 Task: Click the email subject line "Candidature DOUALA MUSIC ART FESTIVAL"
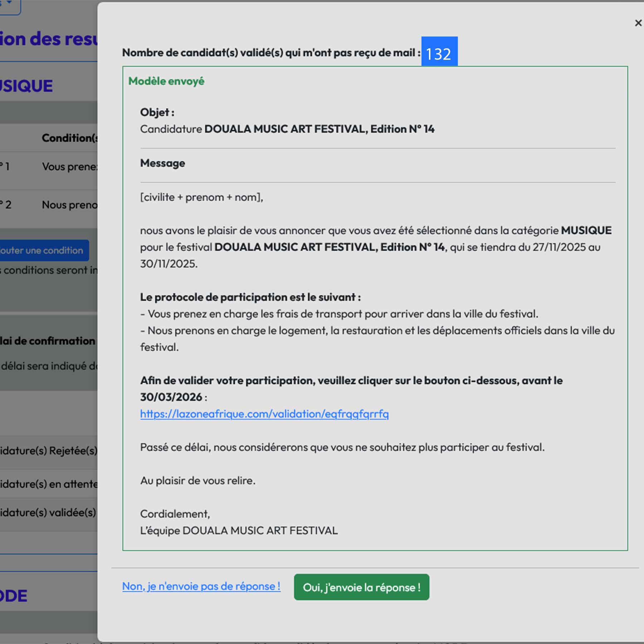pos(287,129)
